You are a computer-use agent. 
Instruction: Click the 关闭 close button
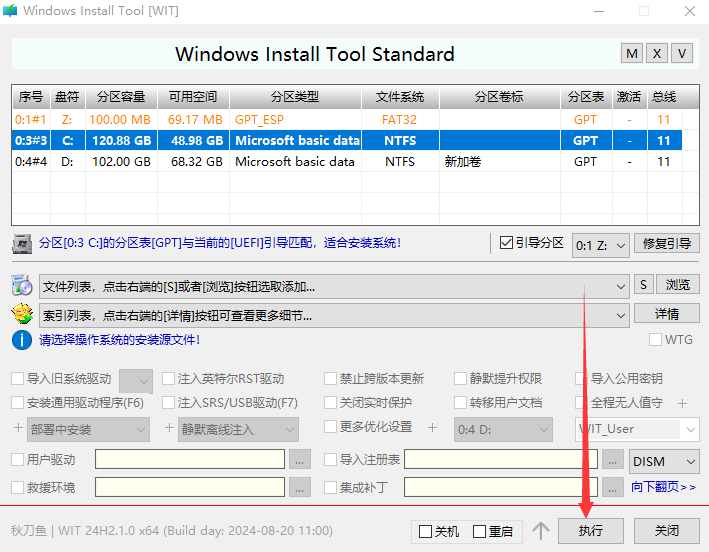click(666, 530)
